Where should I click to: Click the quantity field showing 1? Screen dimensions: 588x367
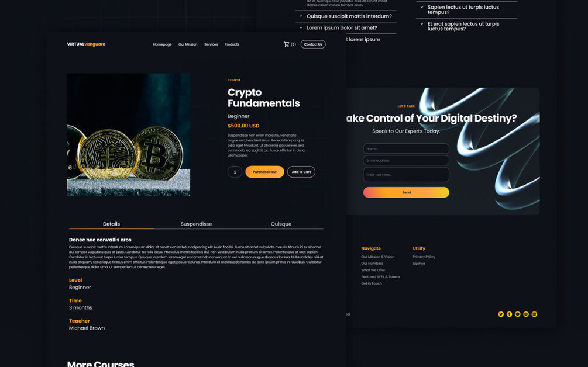[x=235, y=172]
